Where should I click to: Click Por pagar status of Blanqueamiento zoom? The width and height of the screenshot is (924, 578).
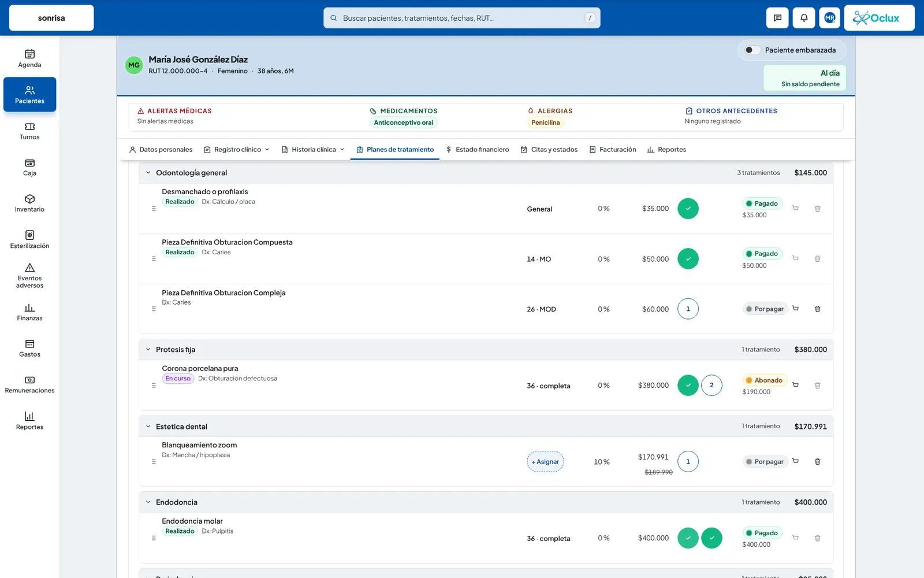pyautogui.click(x=765, y=462)
